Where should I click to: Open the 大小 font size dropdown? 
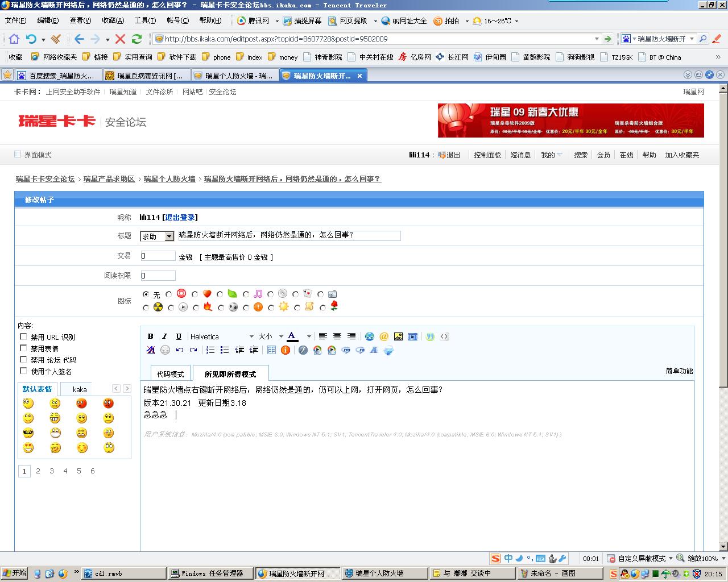coord(270,336)
